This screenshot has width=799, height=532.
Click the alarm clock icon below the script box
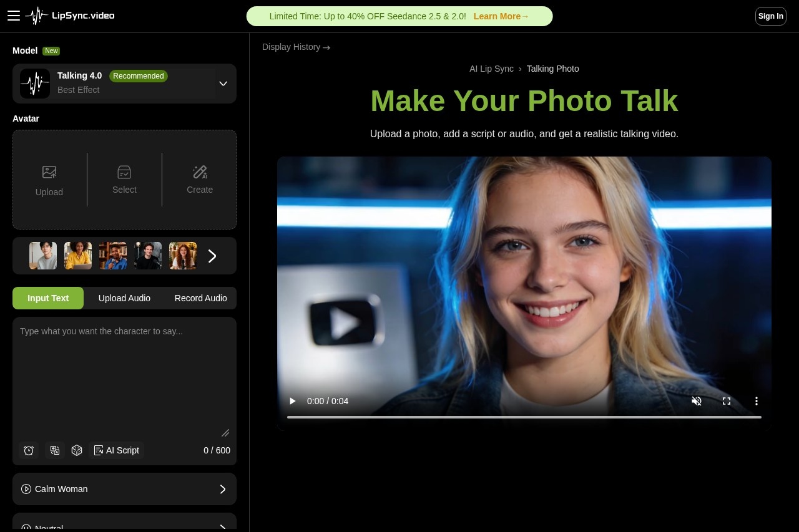point(29,450)
